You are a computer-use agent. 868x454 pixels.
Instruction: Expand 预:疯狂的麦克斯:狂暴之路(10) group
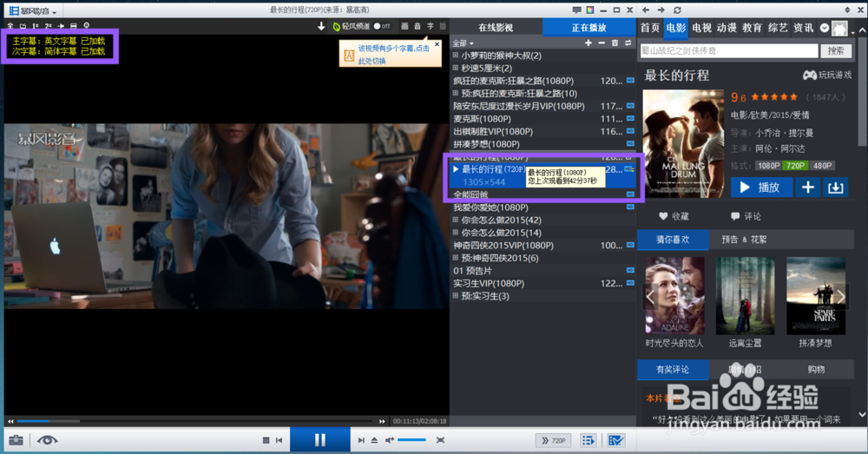click(x=456, y=94)
